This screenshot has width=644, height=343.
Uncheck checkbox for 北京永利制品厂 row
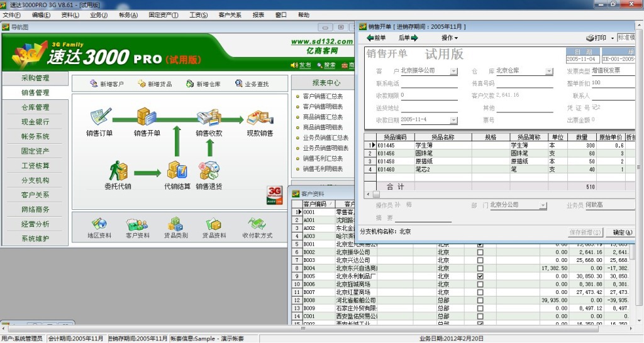pos(480,276)
